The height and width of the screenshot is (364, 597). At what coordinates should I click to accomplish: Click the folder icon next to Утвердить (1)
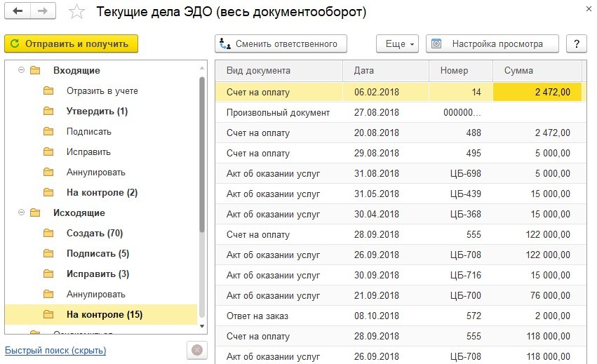click(x=48, y=112)
